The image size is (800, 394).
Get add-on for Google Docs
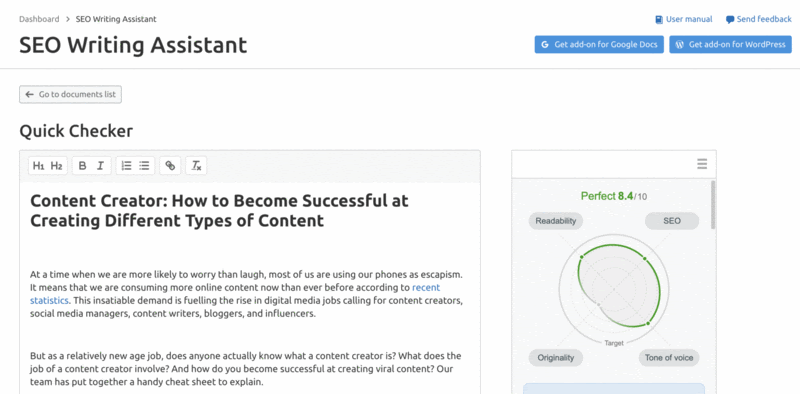pos(599,44)
